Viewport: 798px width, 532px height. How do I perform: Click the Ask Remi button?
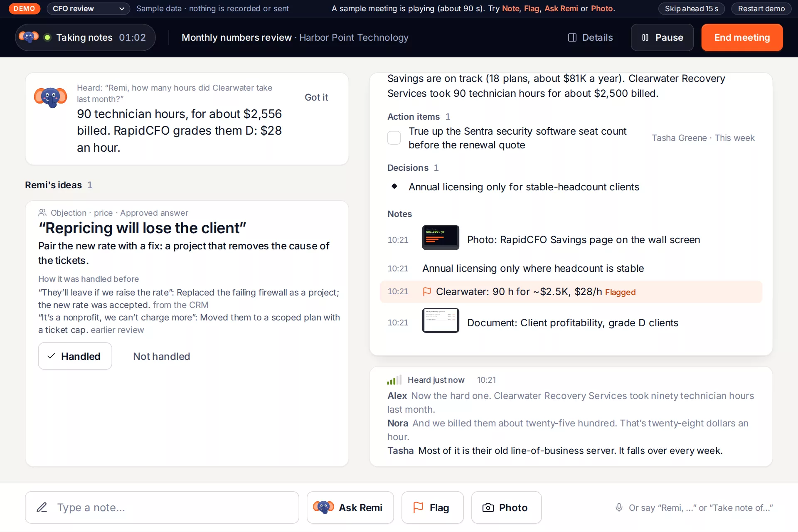tap(350, 507)
